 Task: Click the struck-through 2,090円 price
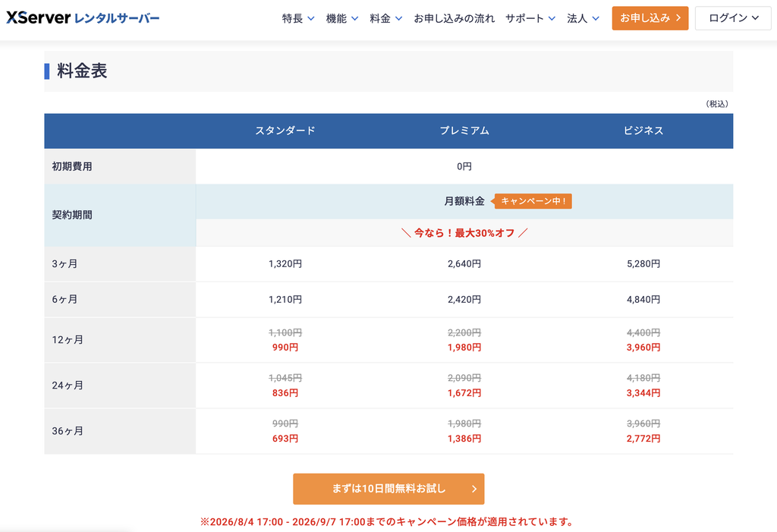coord(464,378)
